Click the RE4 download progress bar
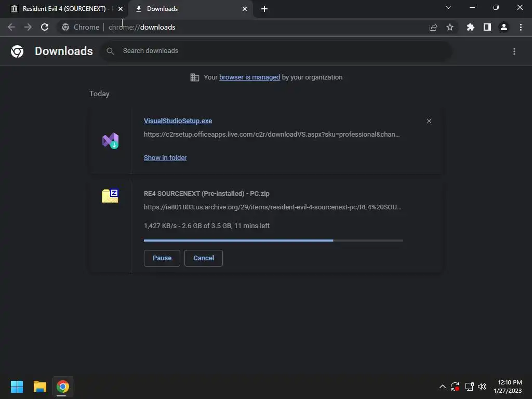 pos(273,241)
